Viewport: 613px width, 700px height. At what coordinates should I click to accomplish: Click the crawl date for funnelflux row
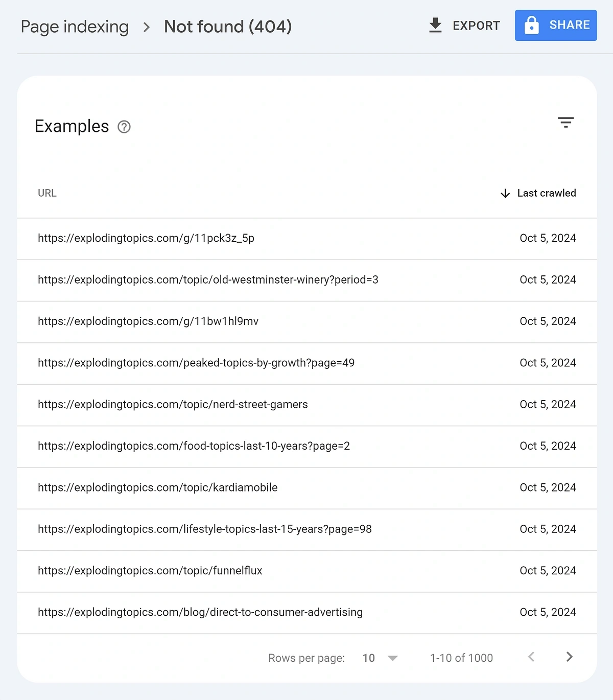548,571
